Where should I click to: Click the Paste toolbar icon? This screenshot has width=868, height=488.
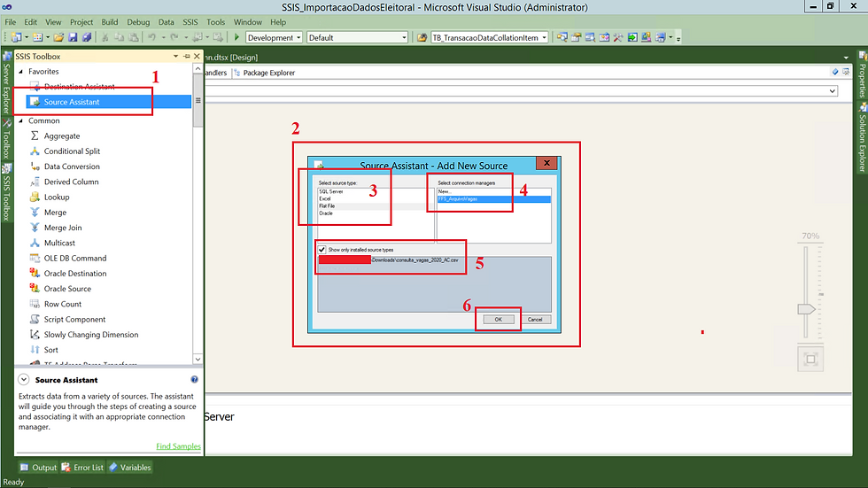[x=134, y=37]
